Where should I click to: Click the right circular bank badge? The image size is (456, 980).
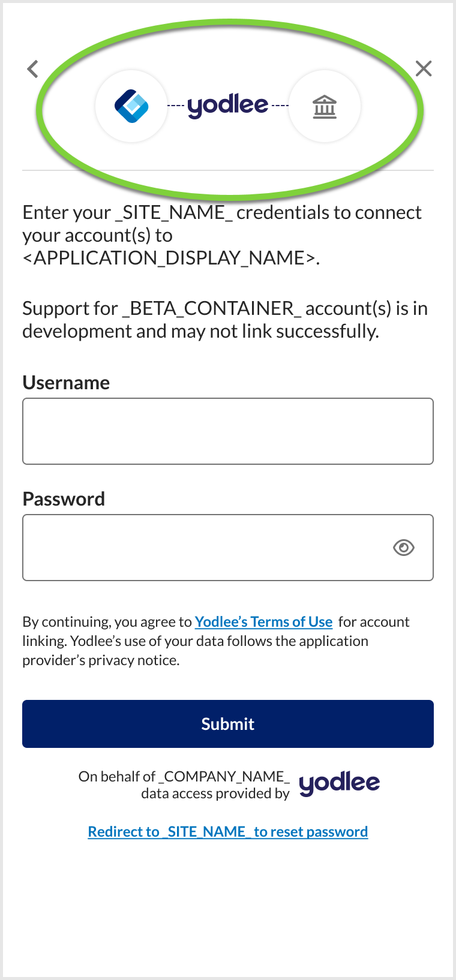[324, 106]
